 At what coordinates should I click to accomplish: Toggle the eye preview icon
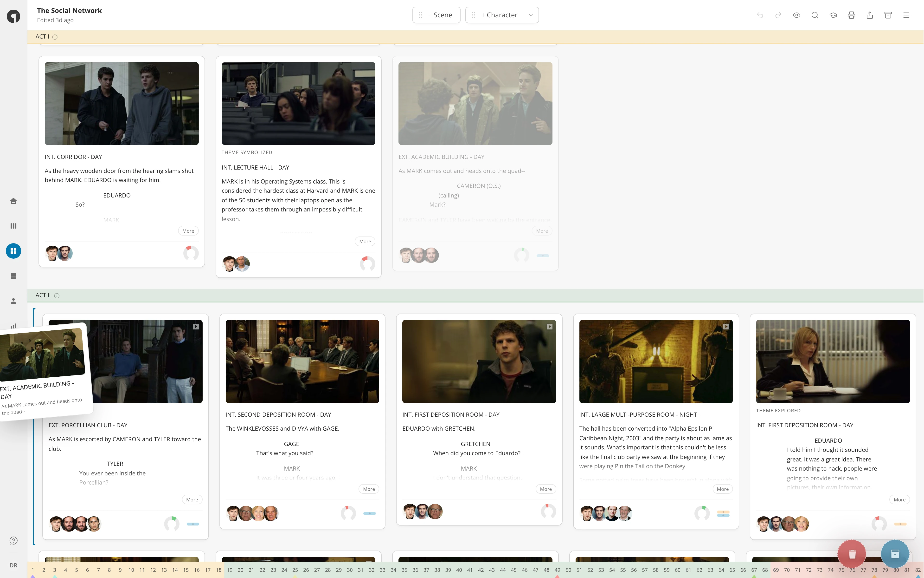(x=796, y=15)
